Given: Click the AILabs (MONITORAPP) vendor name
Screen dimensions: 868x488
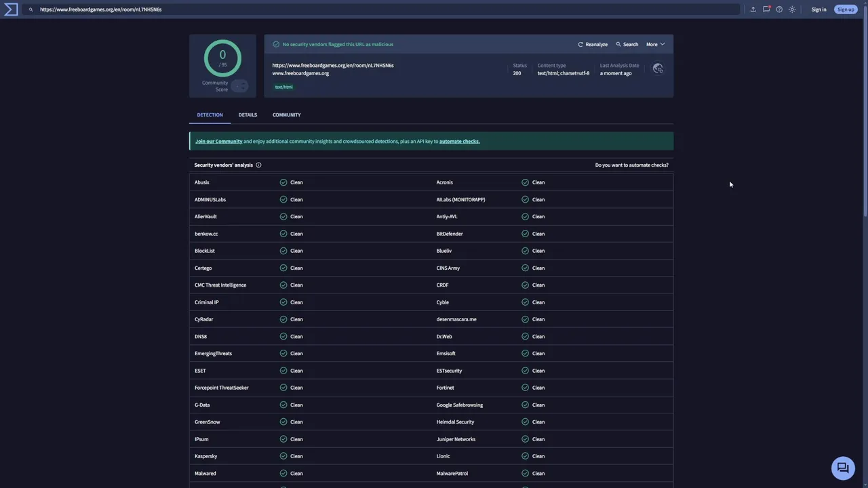Looking at the screenshot, I should click(x=460, y=200).
